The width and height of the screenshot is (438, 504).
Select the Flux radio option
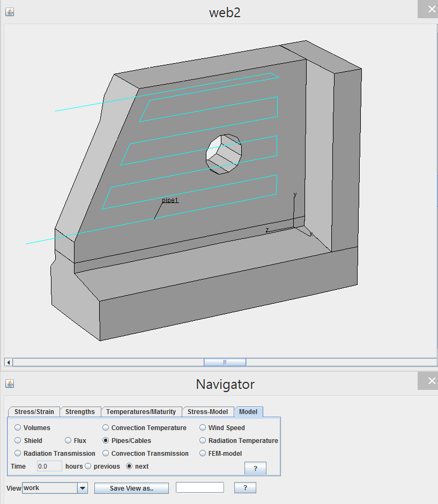click(68, 440)
